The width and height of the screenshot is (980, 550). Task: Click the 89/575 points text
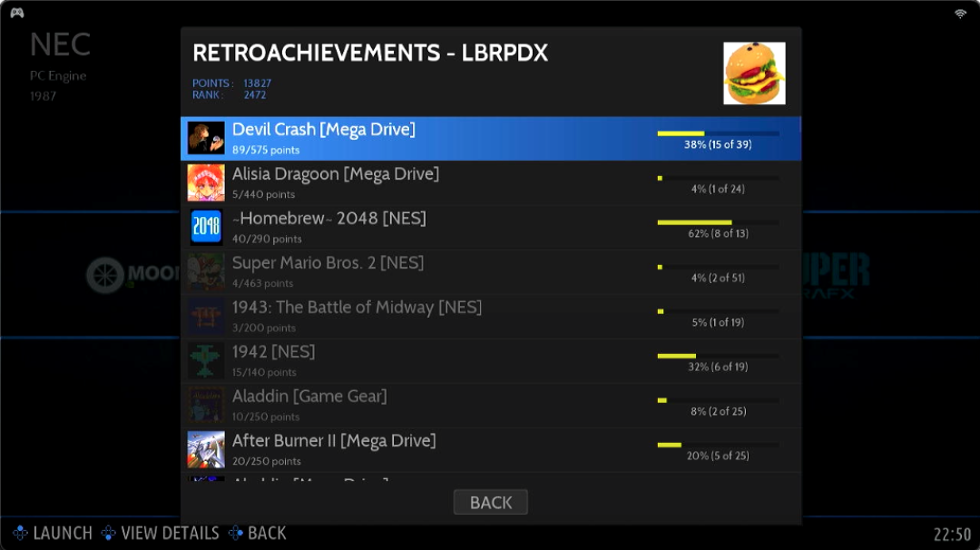tap(266, 150)
